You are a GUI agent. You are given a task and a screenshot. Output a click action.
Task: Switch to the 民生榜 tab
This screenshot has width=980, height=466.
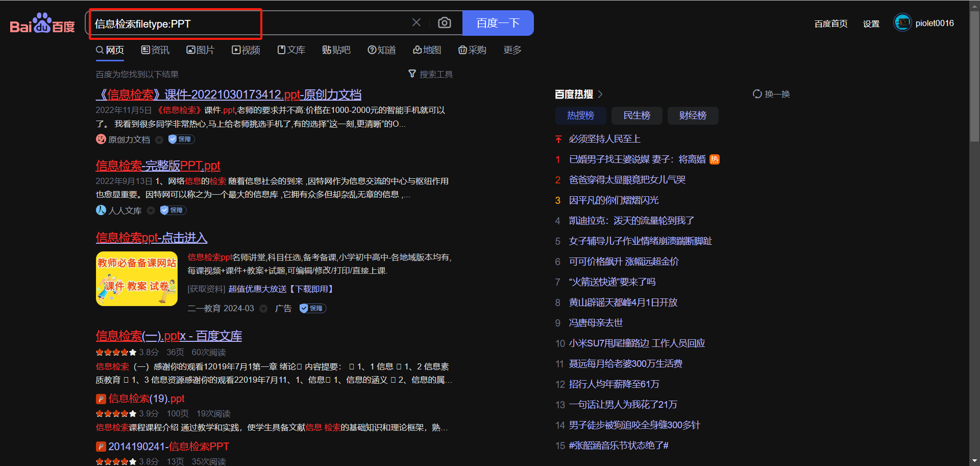(x=637, y=115)
